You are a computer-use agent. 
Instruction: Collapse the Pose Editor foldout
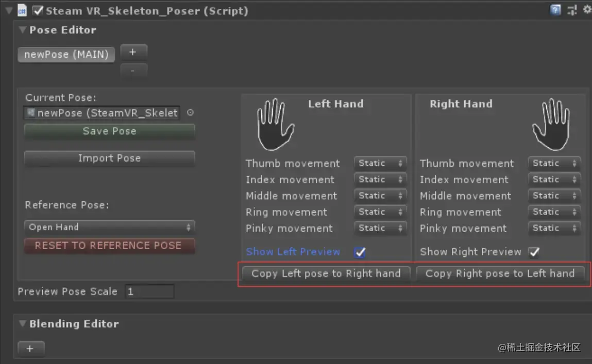[x=22, y=29]
